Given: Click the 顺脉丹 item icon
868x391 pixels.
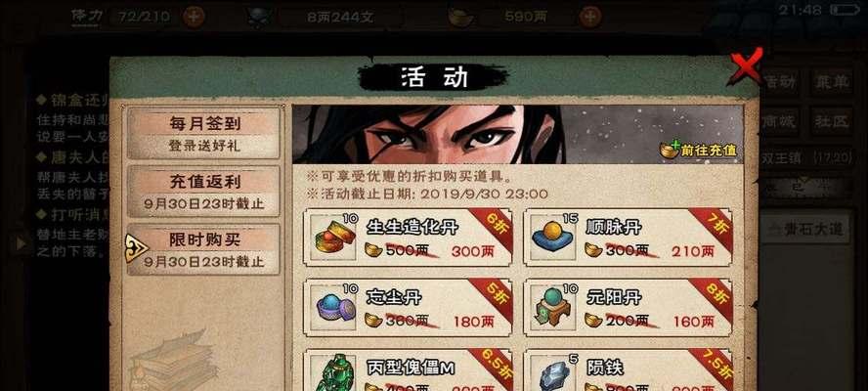Looking at the screenshot, I should click(553, 238).
